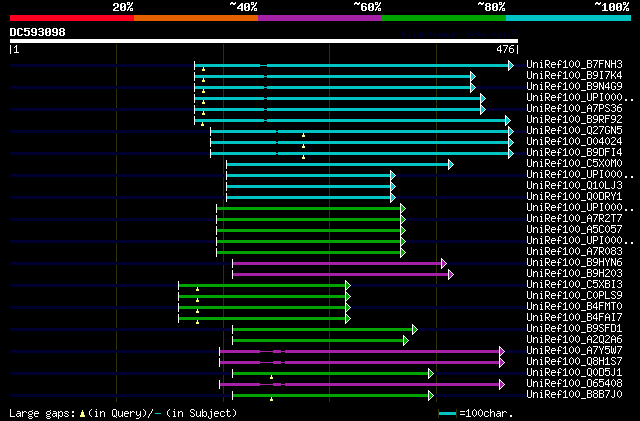Select the UniRef100_Q8H1S7 label
The width and height of the screenshot is (640, 421).
pos(574,362)
